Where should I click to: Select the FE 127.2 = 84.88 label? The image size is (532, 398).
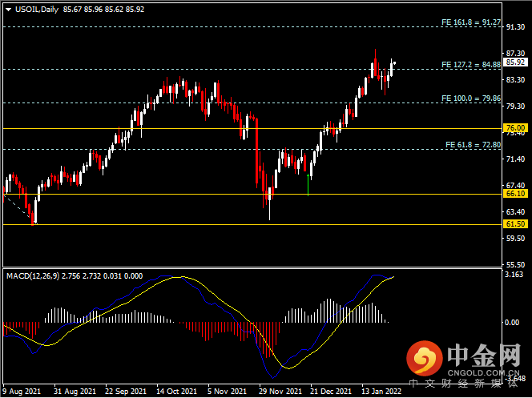point(471,65)
